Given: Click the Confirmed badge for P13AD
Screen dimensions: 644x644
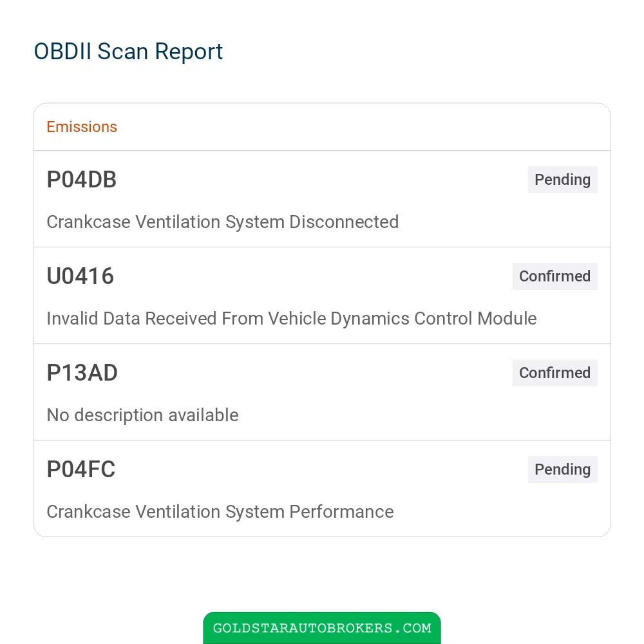Looking at the screenshot, I should coord(554,372).
